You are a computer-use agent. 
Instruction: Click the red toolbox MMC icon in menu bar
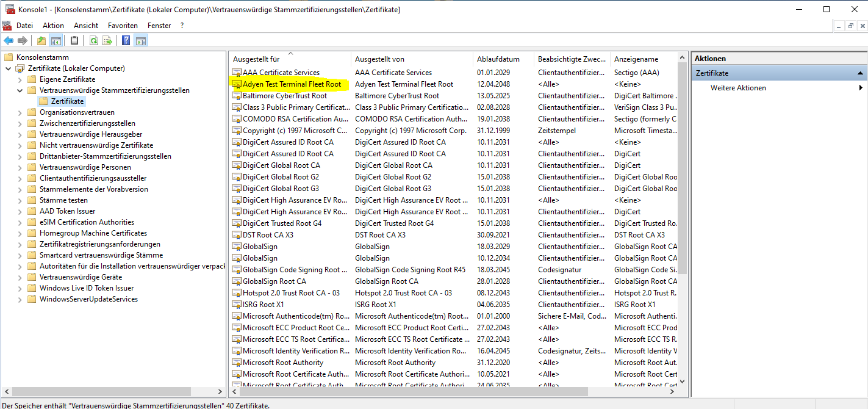(x=7, y=26)
